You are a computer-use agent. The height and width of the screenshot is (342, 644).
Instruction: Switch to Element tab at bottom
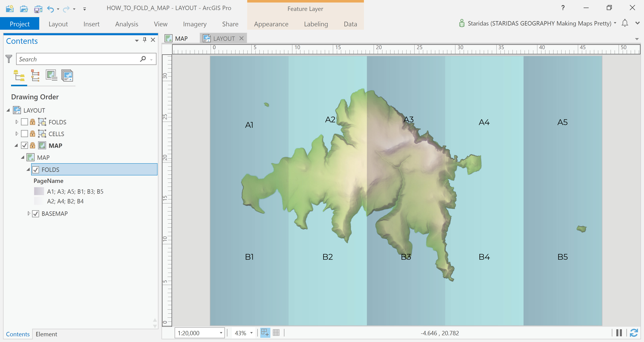pos(46,334)
